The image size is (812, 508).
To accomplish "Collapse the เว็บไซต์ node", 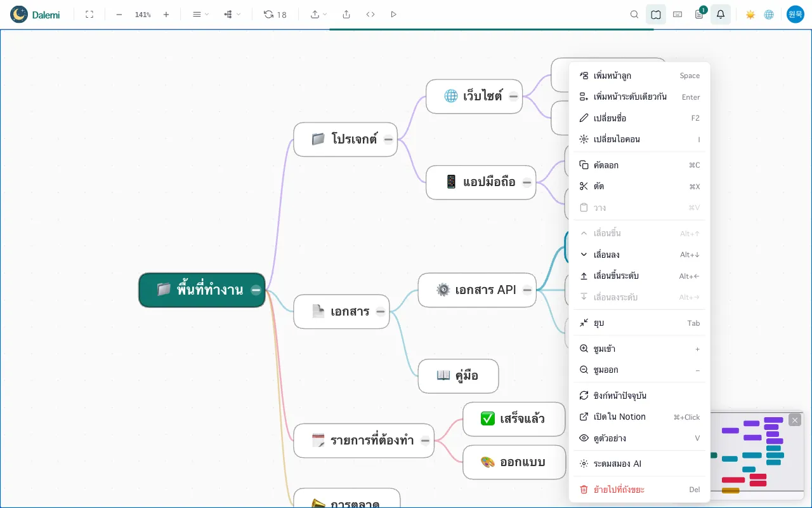I will (513, 97).
